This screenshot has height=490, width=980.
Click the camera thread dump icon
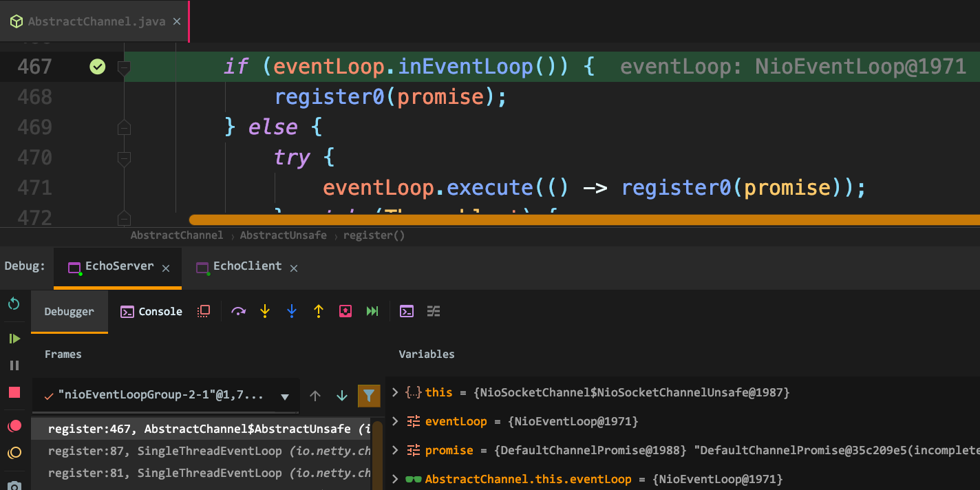click(x=14, y=484)
